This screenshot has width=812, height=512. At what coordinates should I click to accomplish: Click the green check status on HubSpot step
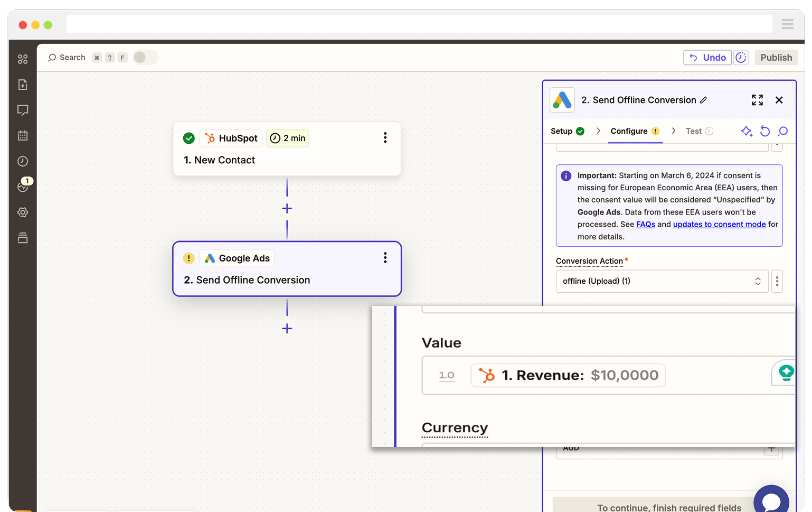189,138
